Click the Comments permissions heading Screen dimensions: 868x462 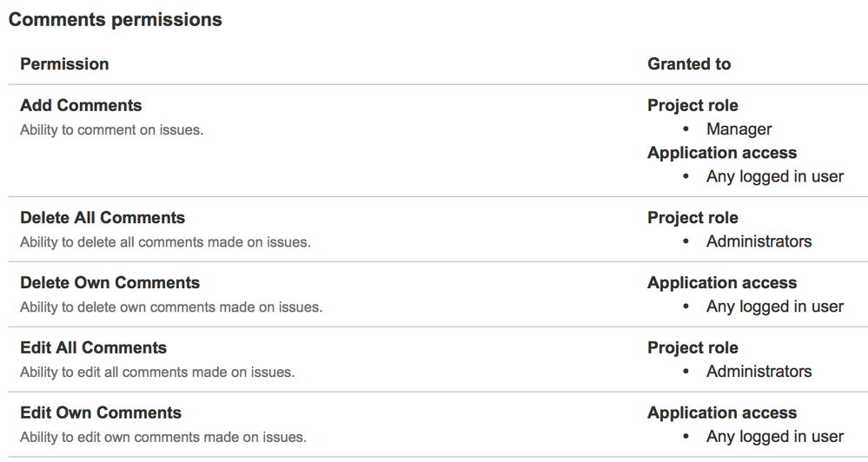(x=116, y=19)
